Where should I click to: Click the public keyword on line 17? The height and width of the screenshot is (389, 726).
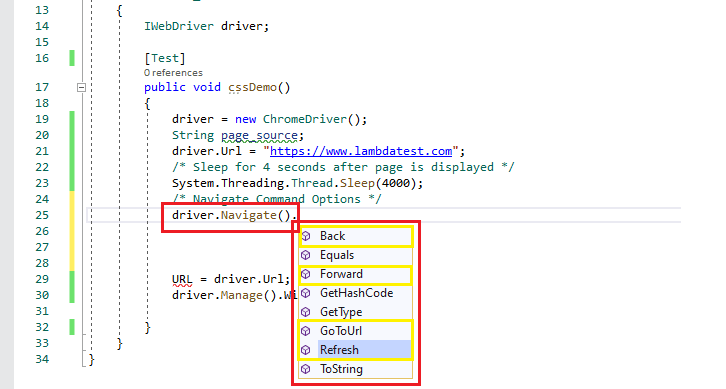tap(165, 88)
